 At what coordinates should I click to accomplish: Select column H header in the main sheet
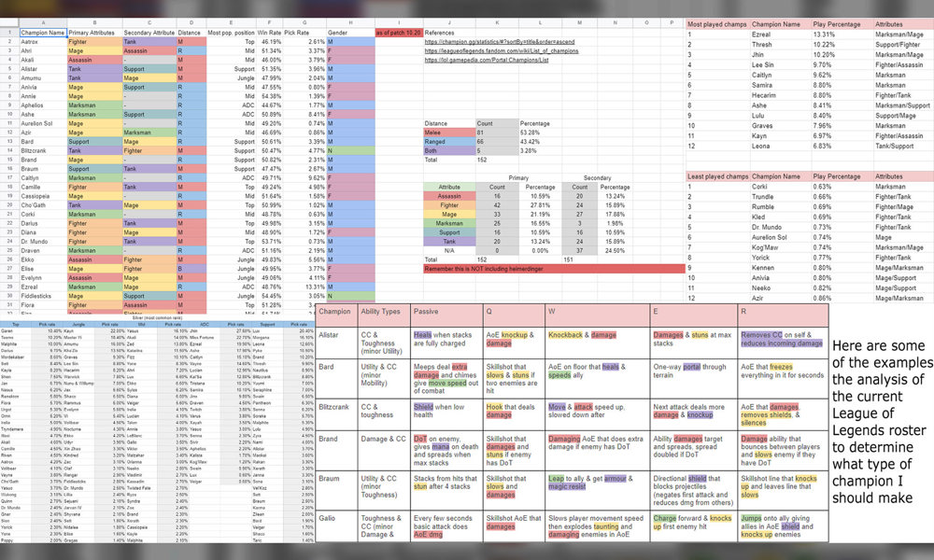(x=350, y=22)
